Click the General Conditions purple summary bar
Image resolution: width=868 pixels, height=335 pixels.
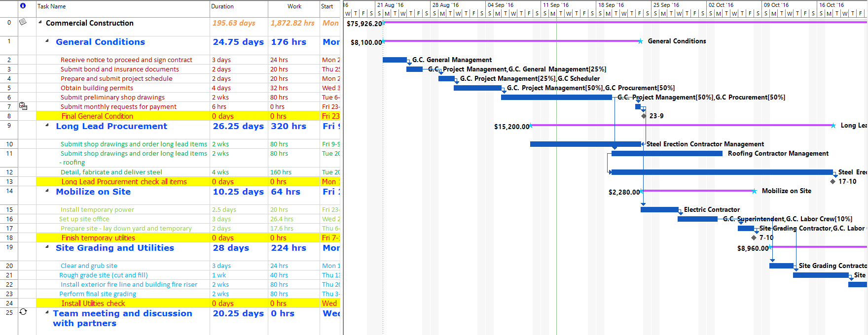tap(511, 41)
